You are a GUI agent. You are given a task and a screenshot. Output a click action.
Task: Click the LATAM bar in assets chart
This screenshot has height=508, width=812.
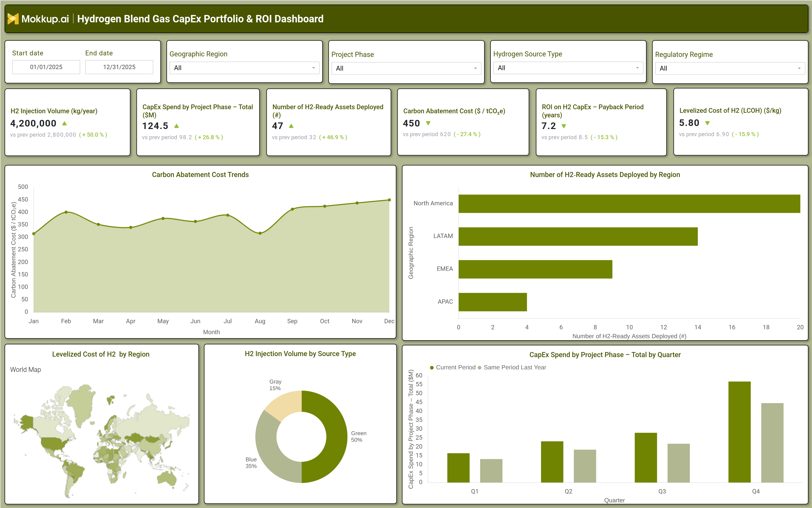click(x=578, y=236)
